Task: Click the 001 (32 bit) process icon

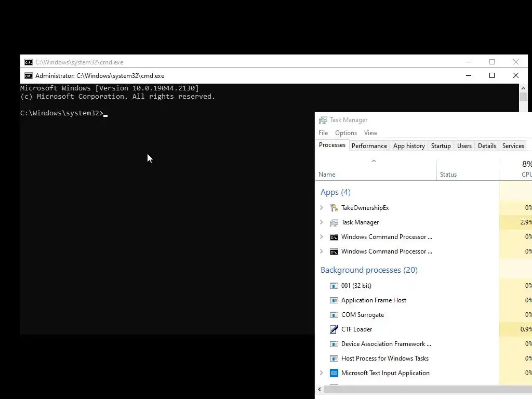Action: point(334,286)
